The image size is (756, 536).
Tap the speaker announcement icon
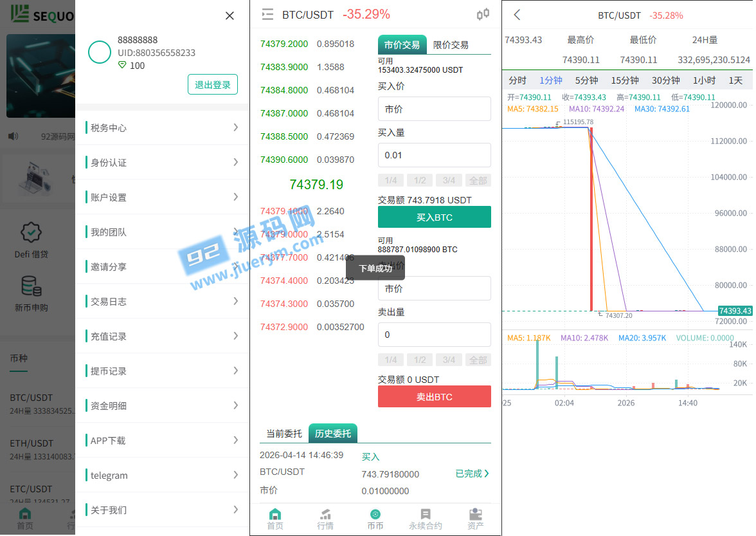coord(13,136)
